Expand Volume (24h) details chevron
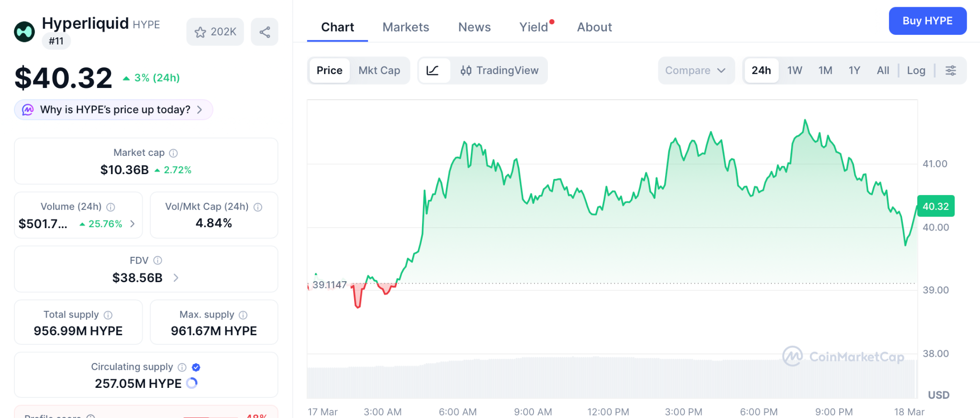The height and width of the screenshot is (418, 980). [133, 224]
